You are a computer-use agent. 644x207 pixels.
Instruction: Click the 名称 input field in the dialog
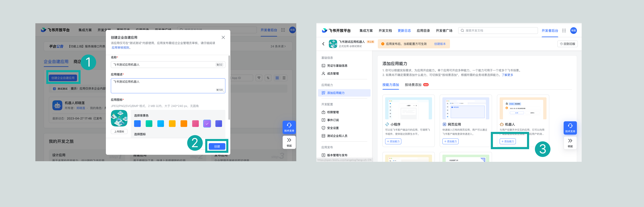pos(168,65)
